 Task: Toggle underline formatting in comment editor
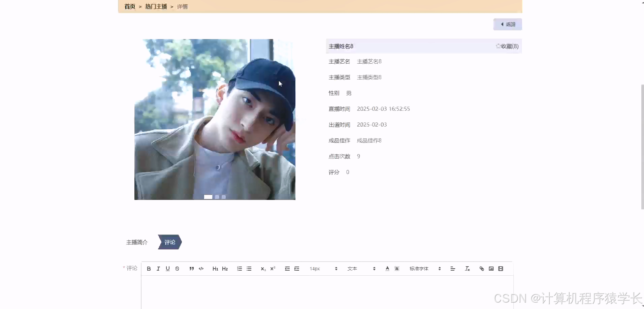167,269
